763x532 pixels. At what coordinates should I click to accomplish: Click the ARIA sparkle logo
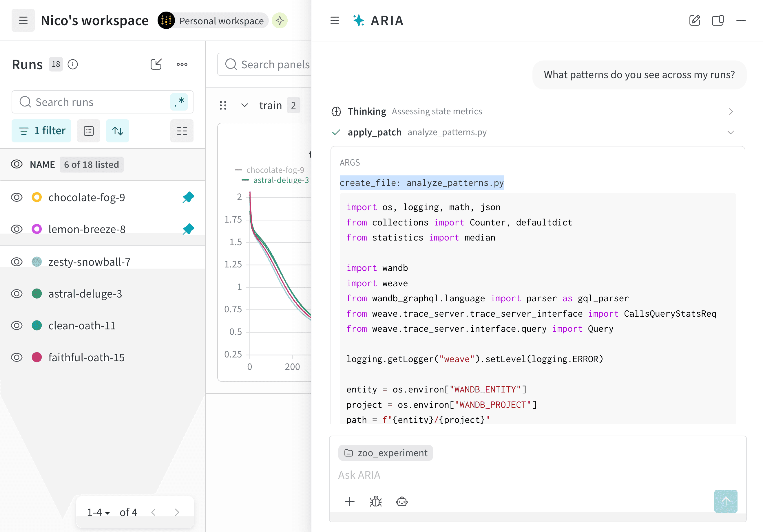tap(358, 21)
